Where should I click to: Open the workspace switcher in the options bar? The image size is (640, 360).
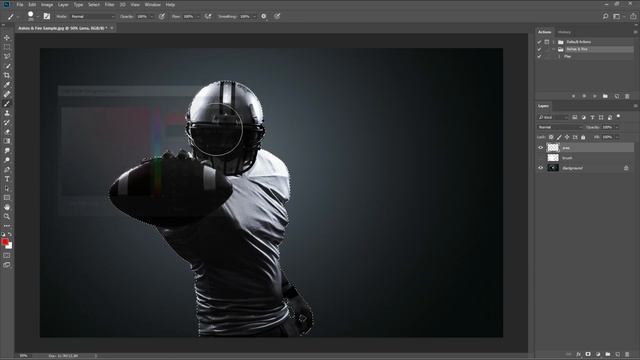pos(618,16)
